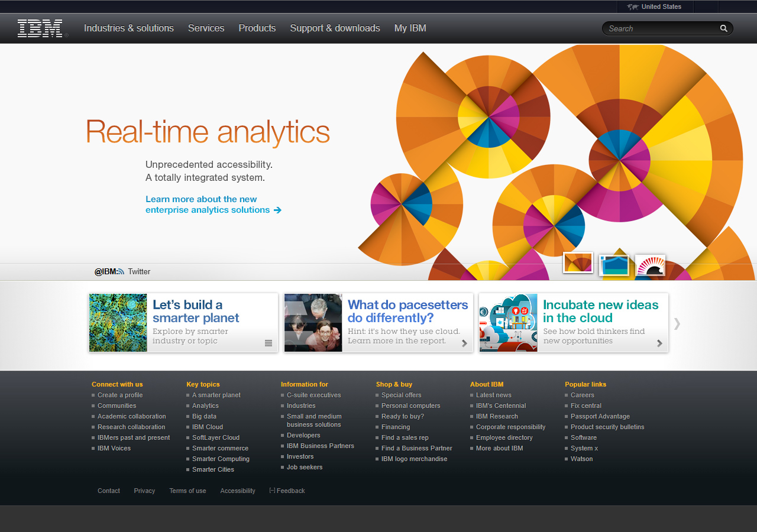Click the arrow on the pacesetters card

click(464, 343)
